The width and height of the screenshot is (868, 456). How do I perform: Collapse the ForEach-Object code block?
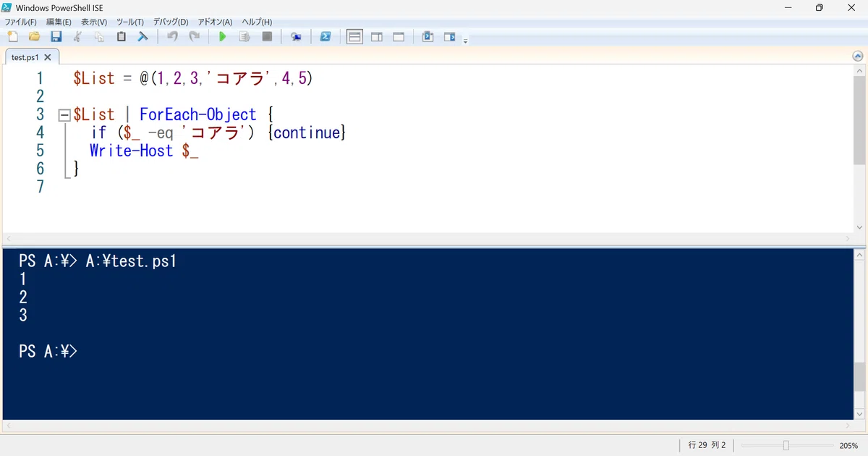(63, 114)
